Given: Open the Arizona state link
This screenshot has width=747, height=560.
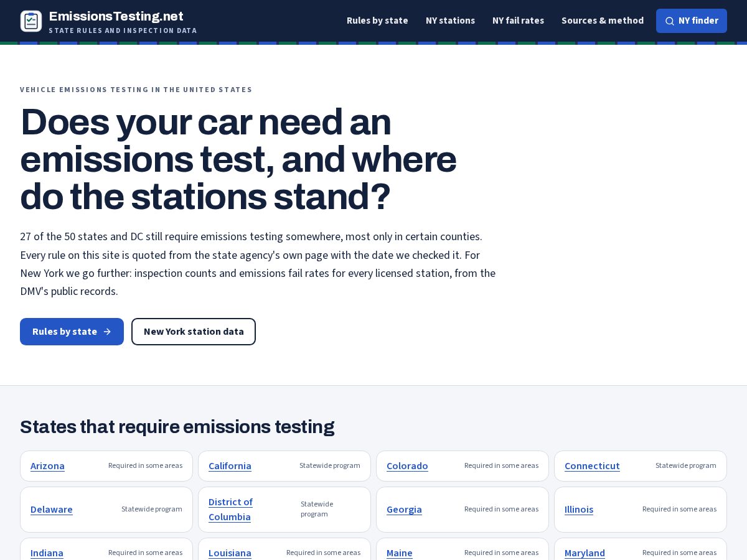Looking at the screenshot, I should tap(47, 466).
